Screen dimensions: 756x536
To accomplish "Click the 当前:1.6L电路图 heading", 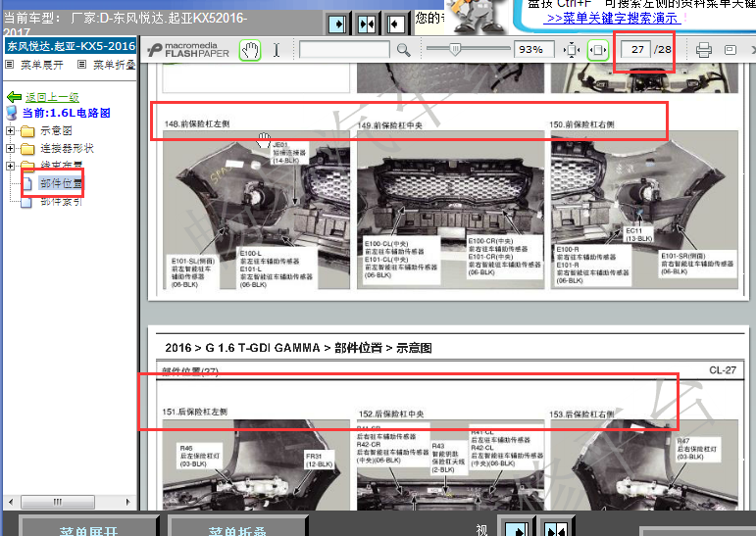I will pyautogui.click(x=66, y=113).
